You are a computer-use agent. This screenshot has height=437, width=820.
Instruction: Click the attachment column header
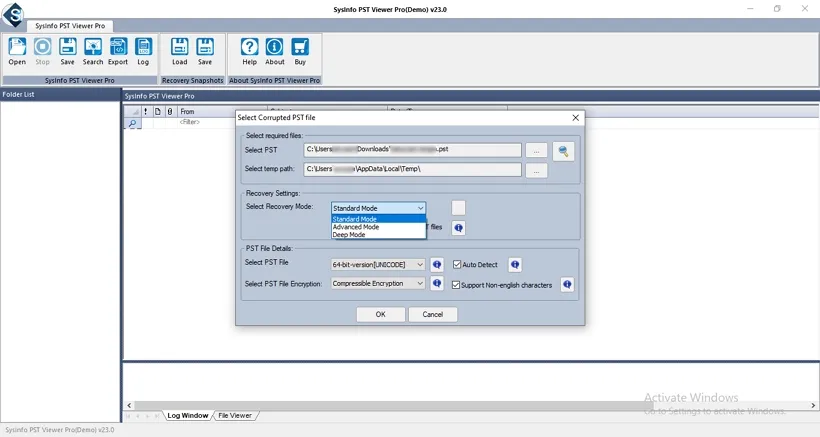coord(170,111)
